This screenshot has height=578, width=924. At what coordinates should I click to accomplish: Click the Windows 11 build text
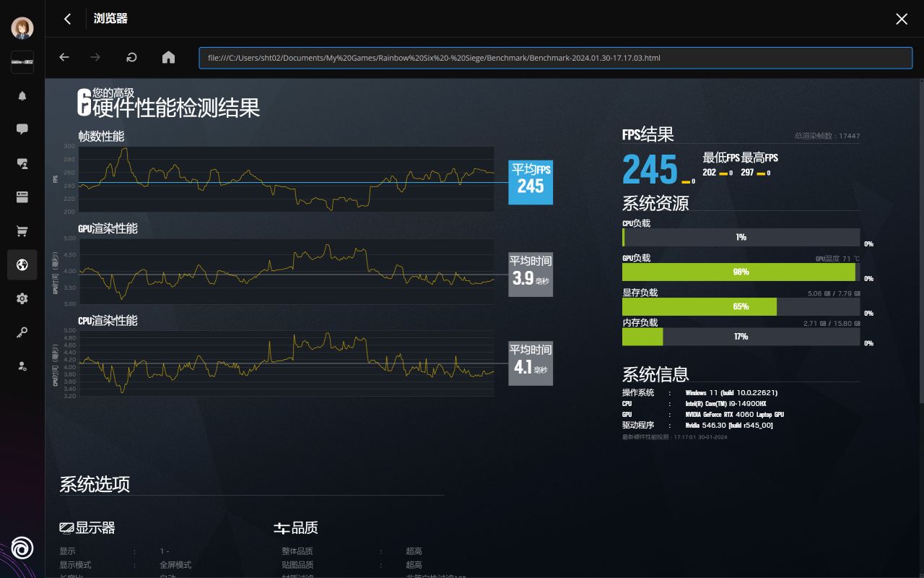731,393
